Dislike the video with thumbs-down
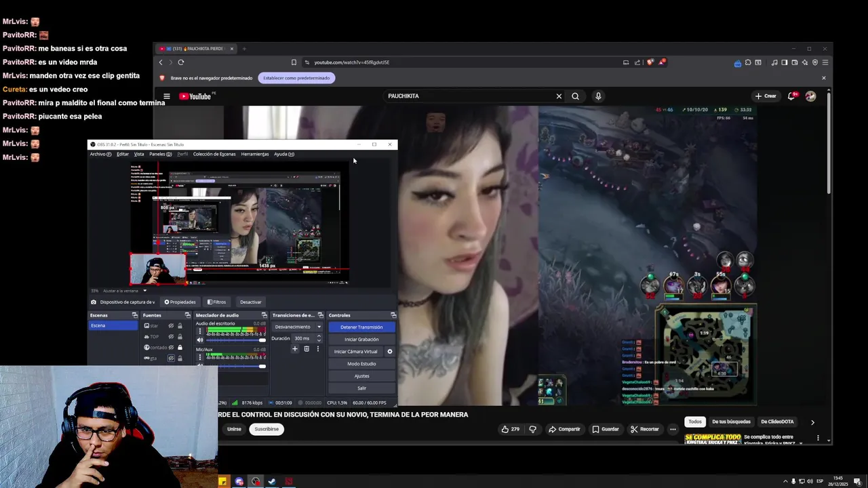The image size is (868, 488). click(532, 429)
